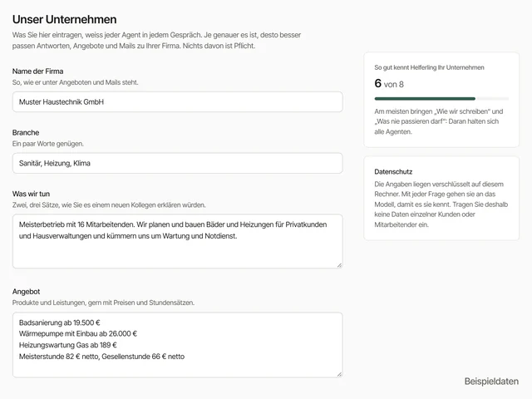Viewport: 532px width, 399px height.
Task: Click the Datenschutz paragraph 'Die Angaben liegen verschlüsselt'
Action: pos(441,204)
